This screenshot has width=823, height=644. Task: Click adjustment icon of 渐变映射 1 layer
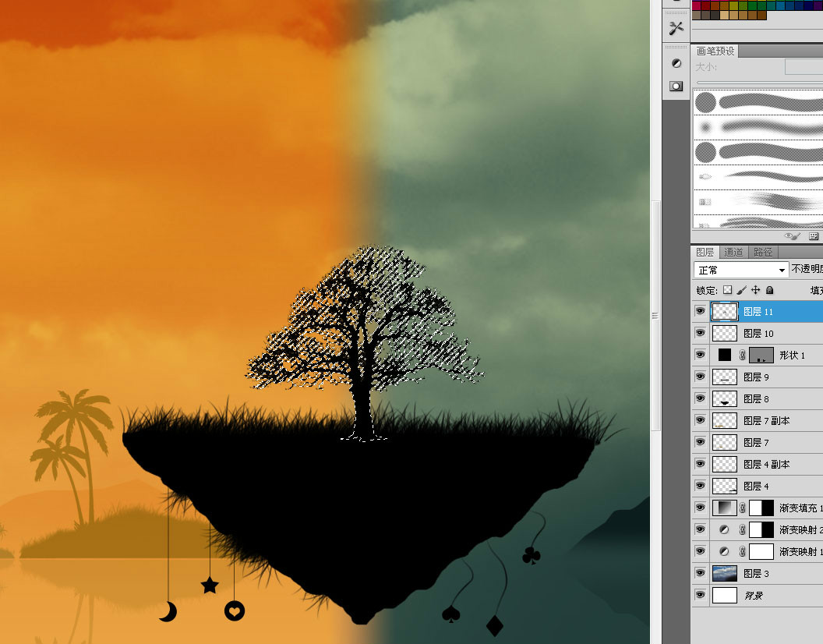coord(724,551)
